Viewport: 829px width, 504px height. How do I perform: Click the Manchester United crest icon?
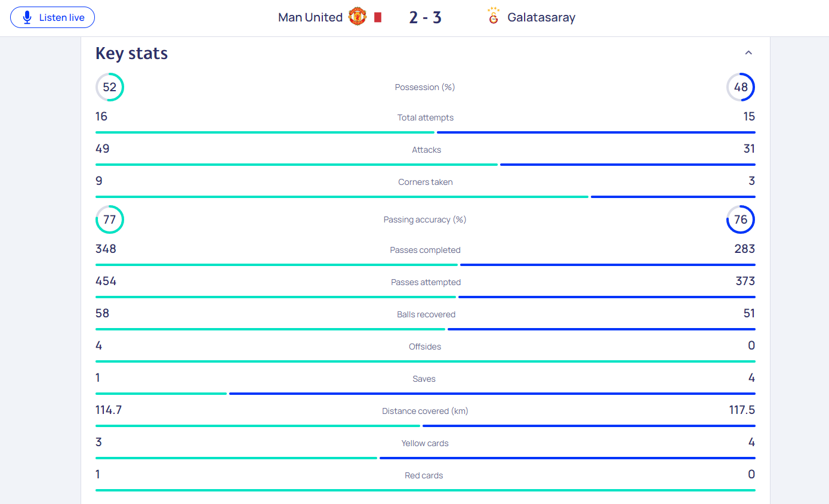coord(357,17)
